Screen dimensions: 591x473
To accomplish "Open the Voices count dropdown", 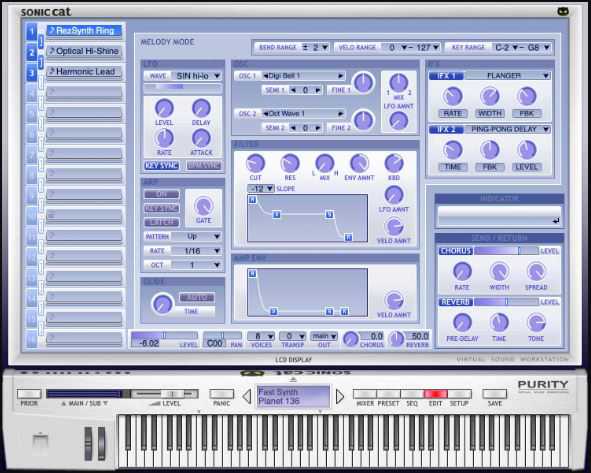I will pos(261,336).
